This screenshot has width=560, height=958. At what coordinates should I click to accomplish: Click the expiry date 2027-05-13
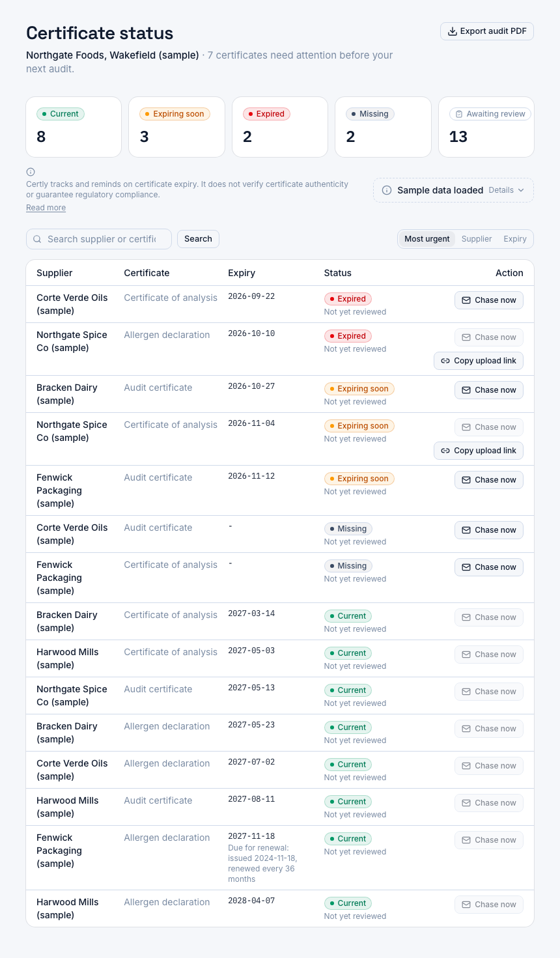click(251, 688)
